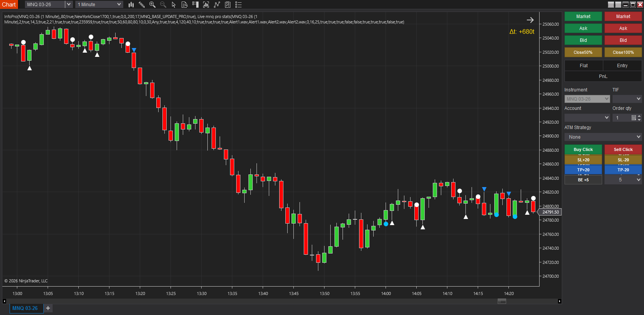Toggle the Buy Click mode
Image resolution: width=644 pixels, height=315 pixels.
click(583, 149)
